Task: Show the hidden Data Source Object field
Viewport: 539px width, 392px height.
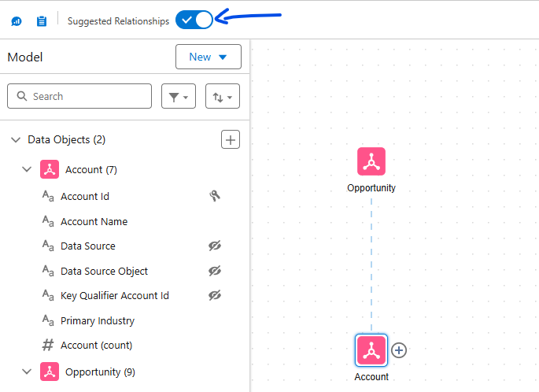Action: click(215, 271)
